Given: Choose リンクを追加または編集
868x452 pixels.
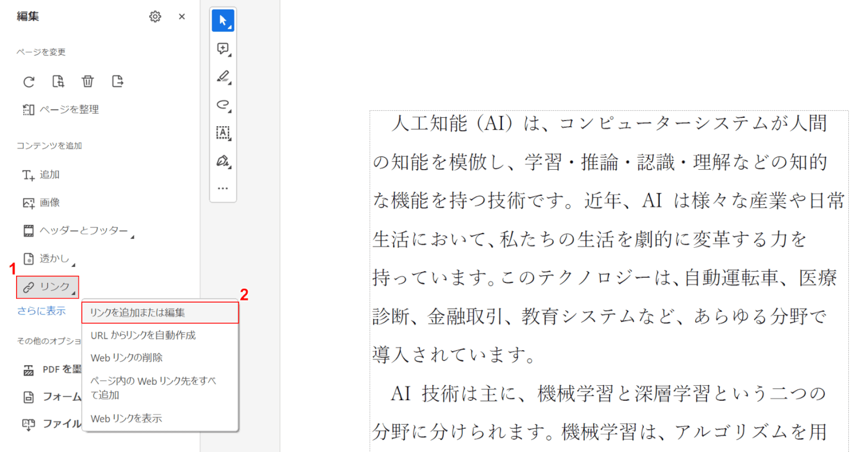Looking at the screenshot, I should 160,312.
